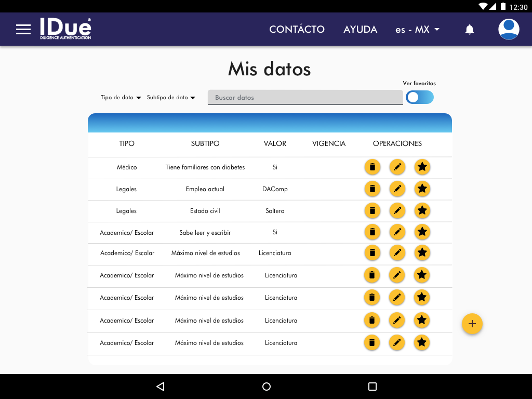Screen dimensions: 532x399
Task: Expand the Subtipo de dato dropdown
Action: click(171, 98)
